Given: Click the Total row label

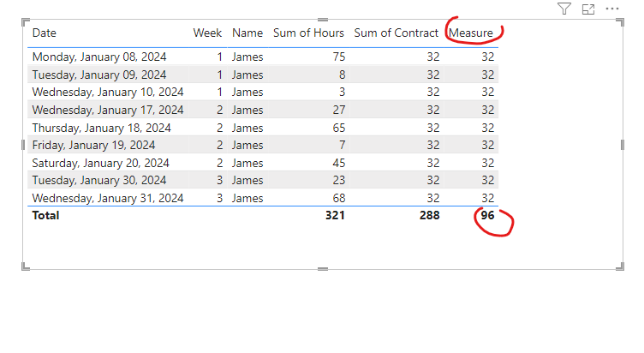Looking at the screenshot, I should pos(45,216).
